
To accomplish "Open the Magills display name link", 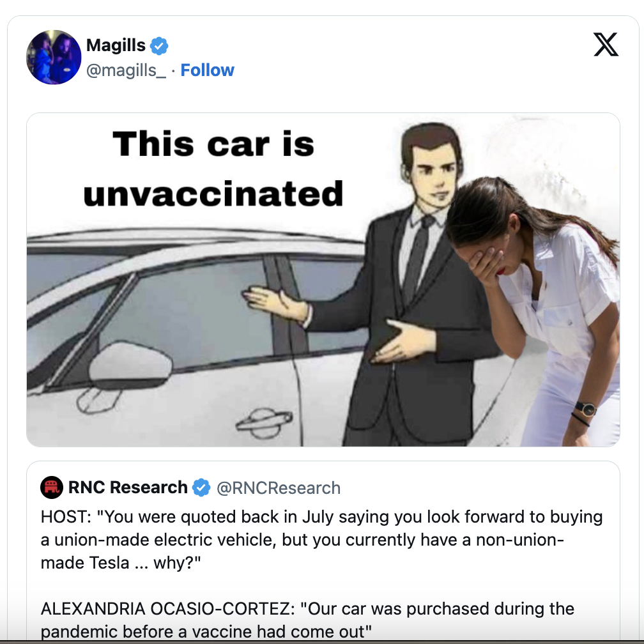I will 116,45.
